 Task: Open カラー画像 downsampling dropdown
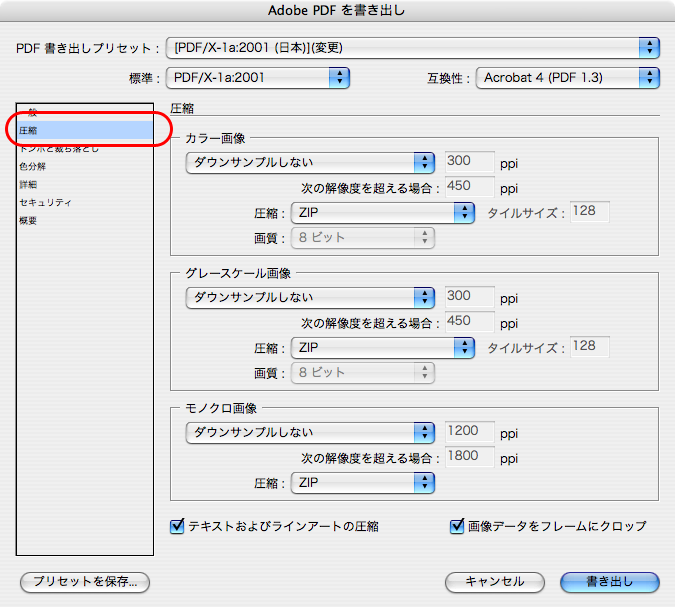tap(310, 163)
